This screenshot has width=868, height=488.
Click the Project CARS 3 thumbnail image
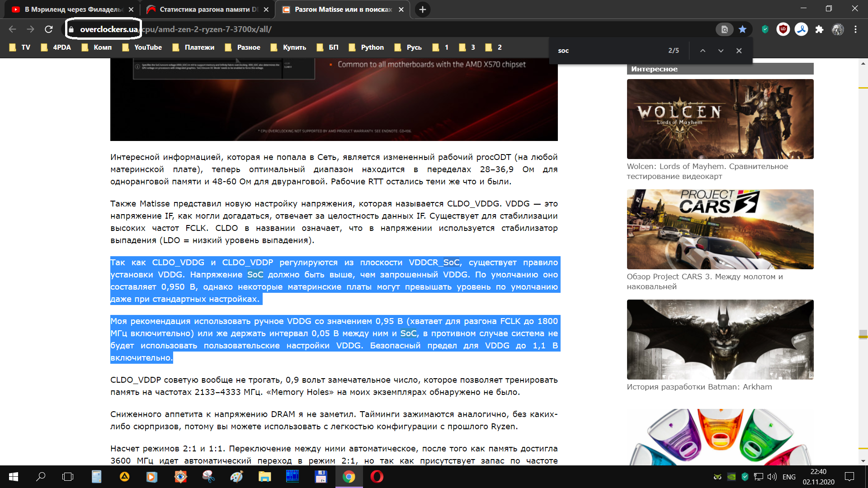tap(720, 229)
